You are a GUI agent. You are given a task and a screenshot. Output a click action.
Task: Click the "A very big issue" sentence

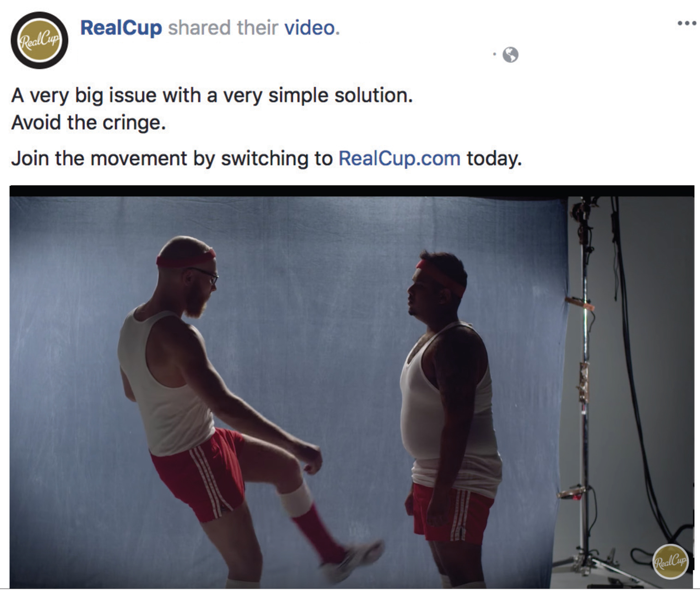point(212,96)
